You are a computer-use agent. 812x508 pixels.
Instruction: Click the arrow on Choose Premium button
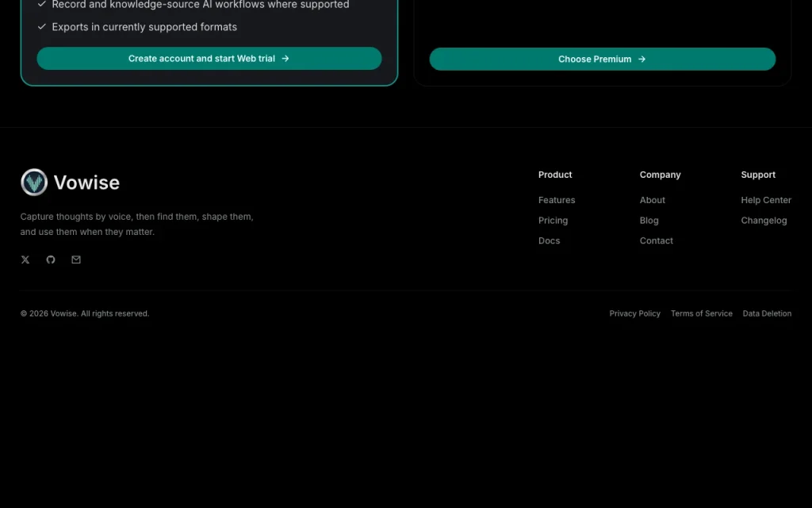point(642,59)
